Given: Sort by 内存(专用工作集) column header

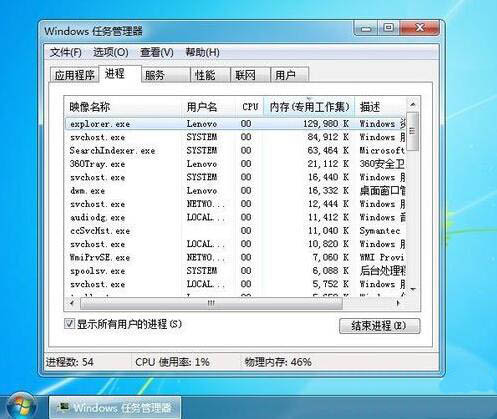Looking at the screenshot, I should (309, 107).
